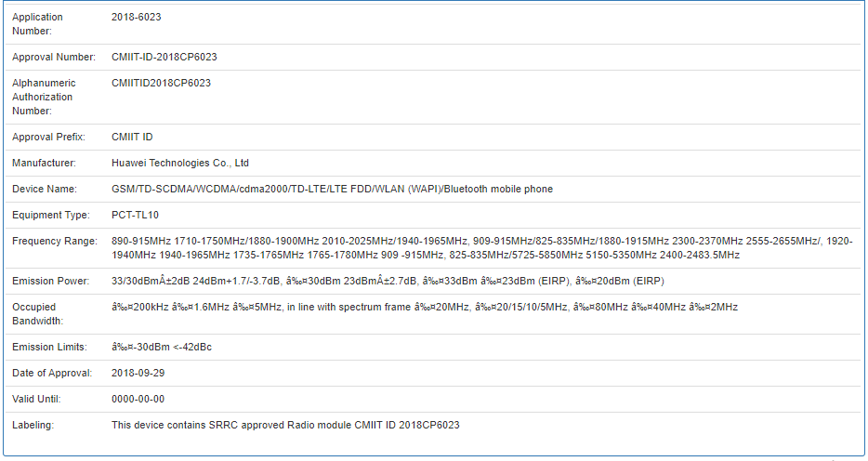The width and height of the screenshot is (868, 461).
Task: Click the Date of Approval label
Action: pyautogui.click(x=52, y=373)
